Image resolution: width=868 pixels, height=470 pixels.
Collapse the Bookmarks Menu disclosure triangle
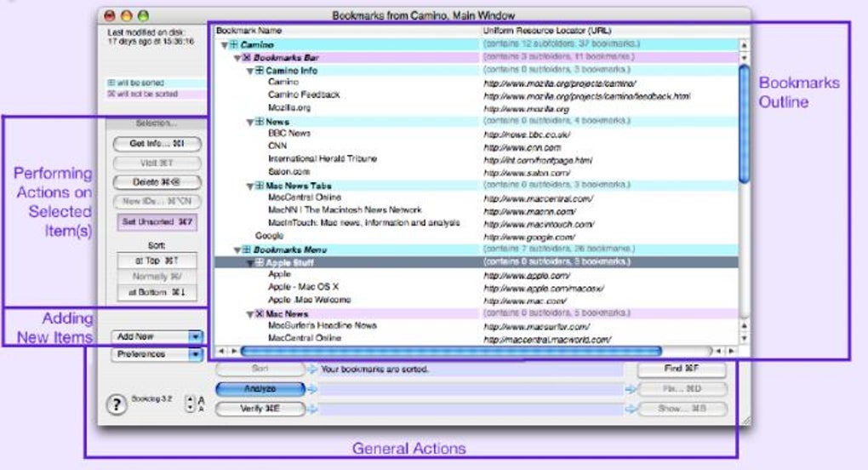click(237, 251)
